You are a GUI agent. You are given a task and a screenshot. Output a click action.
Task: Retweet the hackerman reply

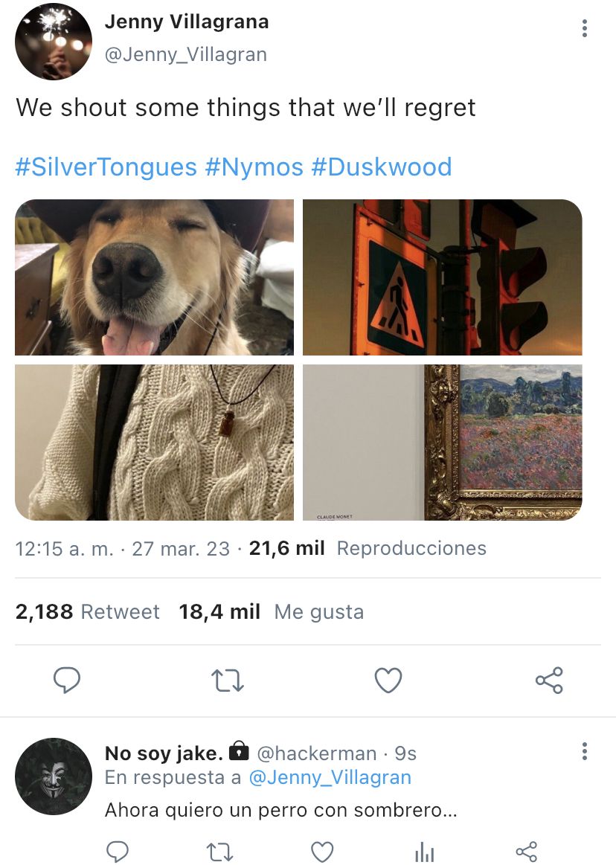coord(219,852)
